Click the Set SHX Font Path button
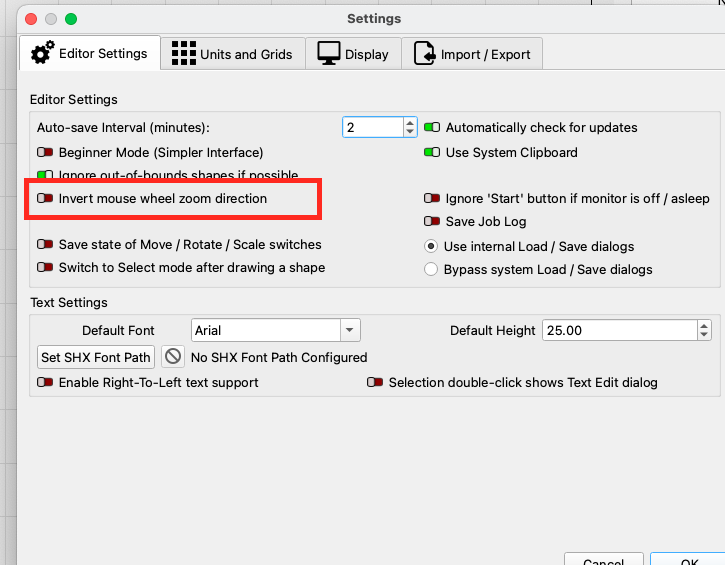 click(96, 357)
